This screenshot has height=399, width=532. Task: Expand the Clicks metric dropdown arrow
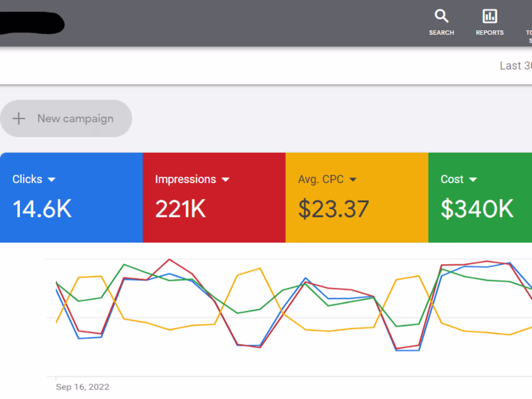tap(52, 179)
